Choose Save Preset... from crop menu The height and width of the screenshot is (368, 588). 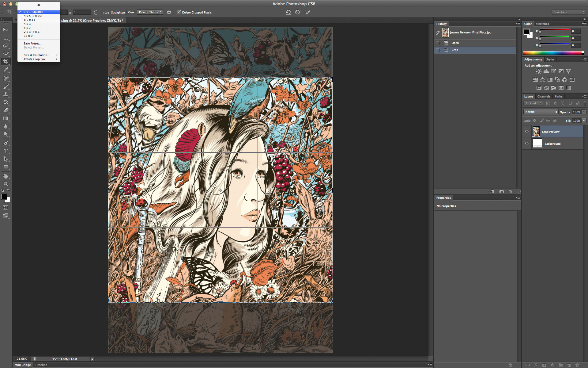coord(39,43)
